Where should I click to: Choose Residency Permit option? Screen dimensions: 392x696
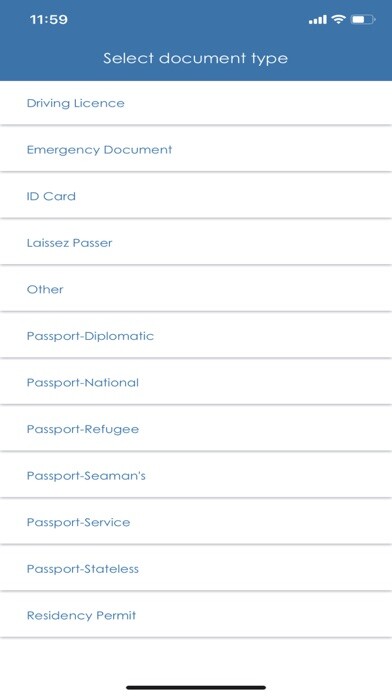(x=196, y=615)
